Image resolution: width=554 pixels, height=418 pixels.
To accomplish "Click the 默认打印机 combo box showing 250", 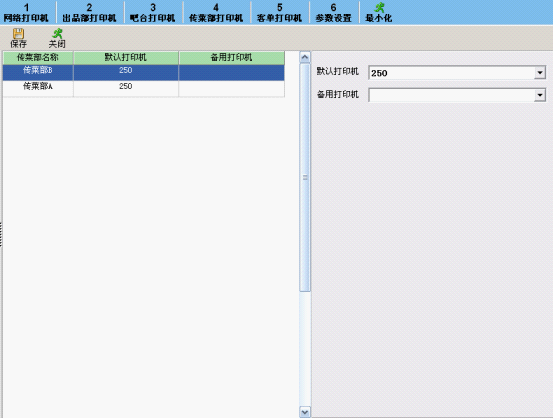I will point(457,73).
